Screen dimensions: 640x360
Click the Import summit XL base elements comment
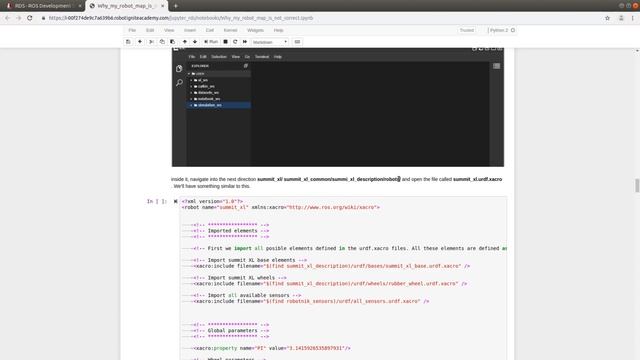250,260
